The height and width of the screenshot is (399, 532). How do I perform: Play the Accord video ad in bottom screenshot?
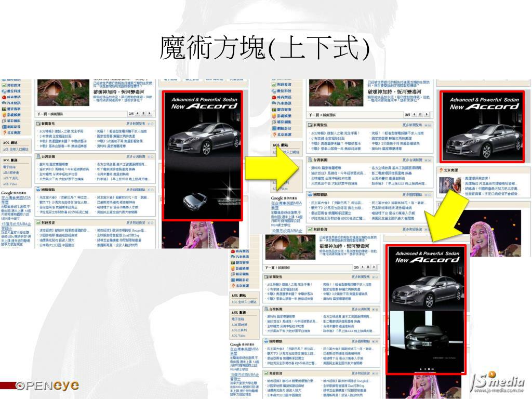[x=421, y=369]
